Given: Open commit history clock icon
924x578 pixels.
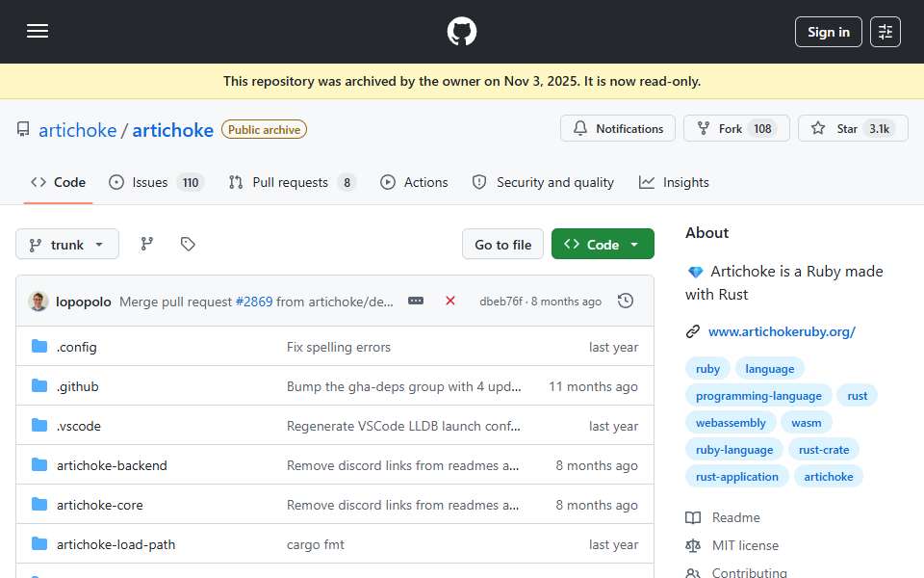Looking at the screenshot, I should pos(626,301).
